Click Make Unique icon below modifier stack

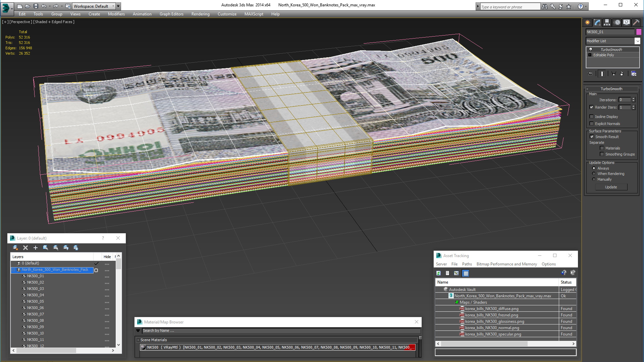(x=613, y=74)
